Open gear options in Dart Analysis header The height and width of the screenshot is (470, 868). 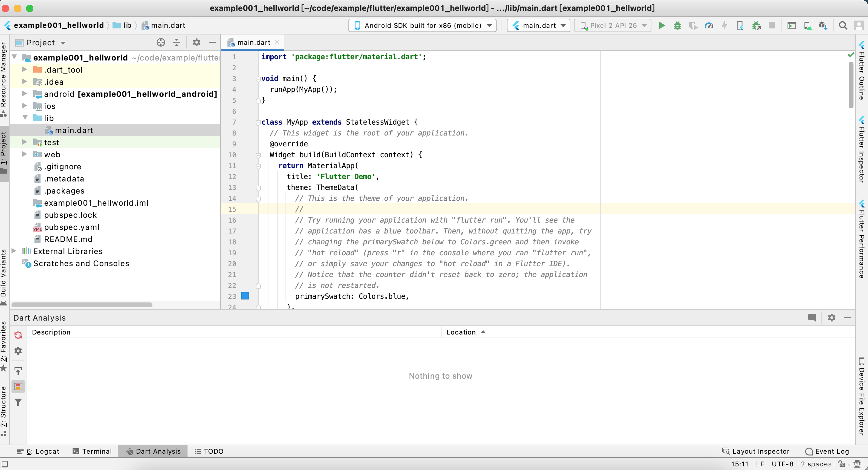coord(832,317)
